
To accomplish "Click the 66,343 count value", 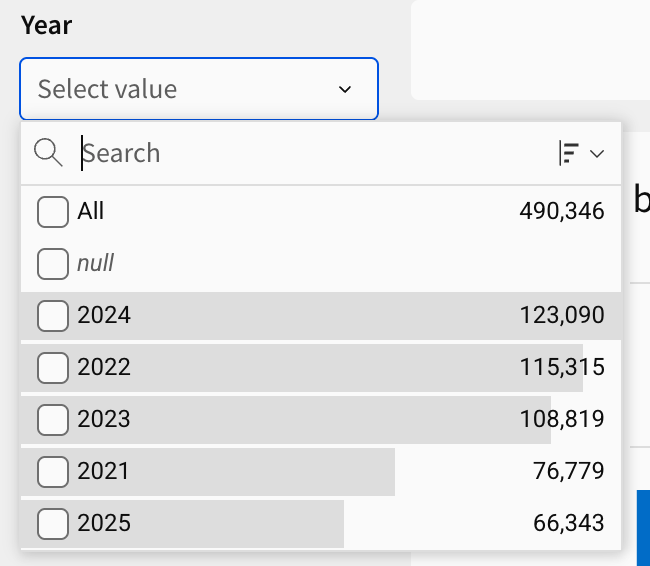I will (568, 523).
